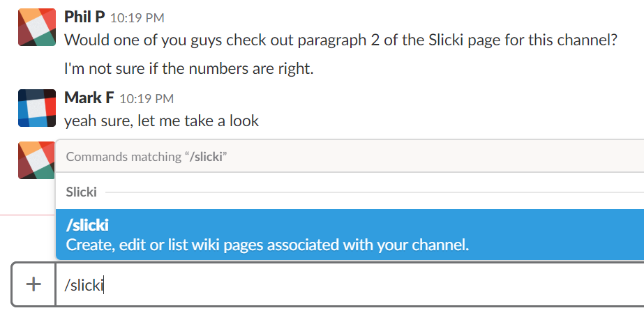
Task: Click the Mark F username
Action: tap(89, 98)
